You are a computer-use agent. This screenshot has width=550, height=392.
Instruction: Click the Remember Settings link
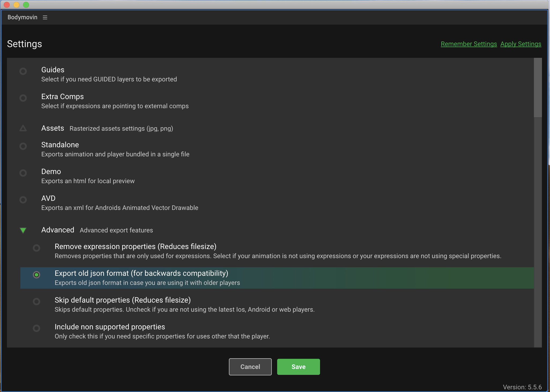[469, 44]
